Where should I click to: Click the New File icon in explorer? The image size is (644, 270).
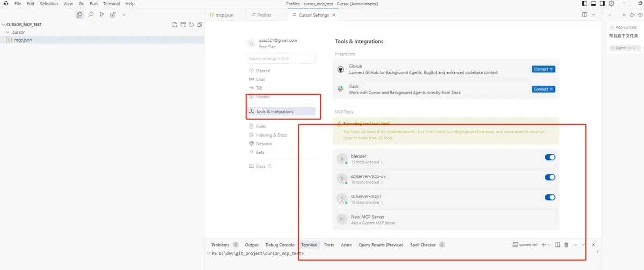174,25
